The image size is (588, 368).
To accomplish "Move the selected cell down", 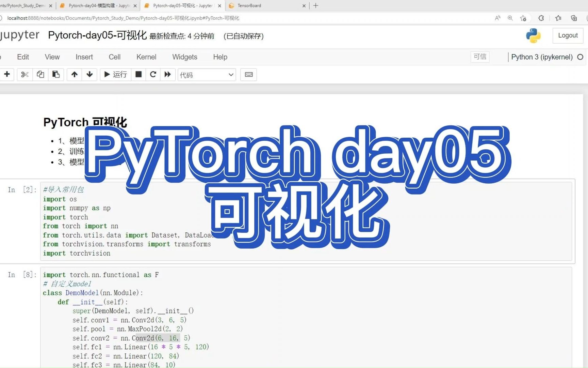I will coord(89,74).
